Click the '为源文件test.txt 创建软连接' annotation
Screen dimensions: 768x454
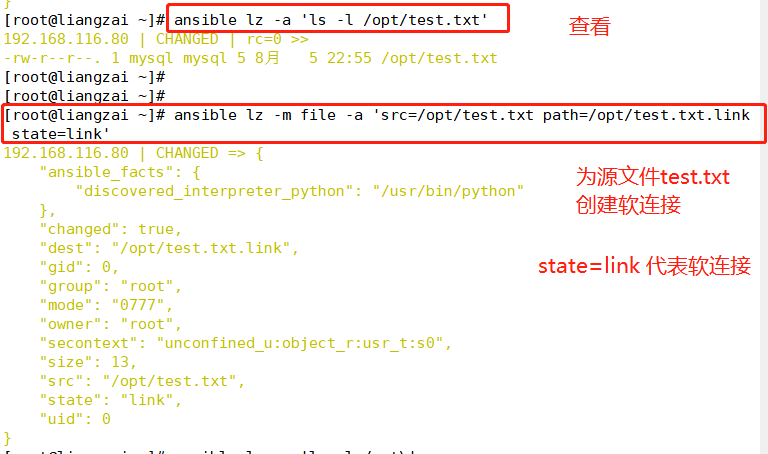[653, 191]
